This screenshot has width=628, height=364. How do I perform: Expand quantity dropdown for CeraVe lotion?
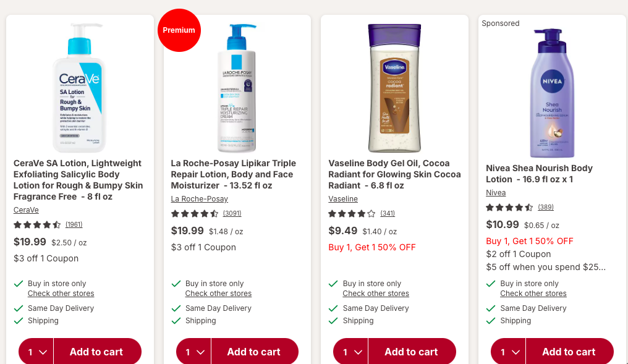click(x=36, y=352)
